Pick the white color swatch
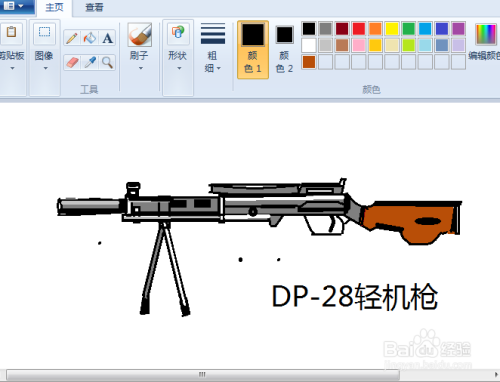500x382 pixels. [309, 45]
